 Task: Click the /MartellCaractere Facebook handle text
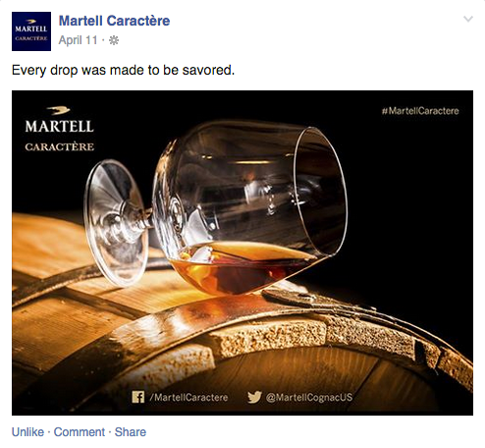point(189,397)
